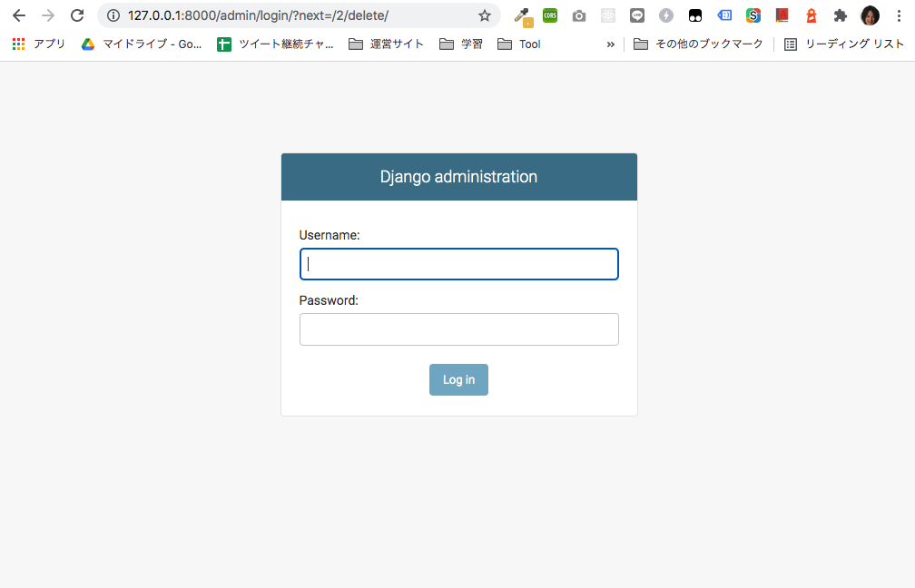915x588 pixels.
Task: Go forward with the browser forward arrow
Action: click(x=48, y=15)
